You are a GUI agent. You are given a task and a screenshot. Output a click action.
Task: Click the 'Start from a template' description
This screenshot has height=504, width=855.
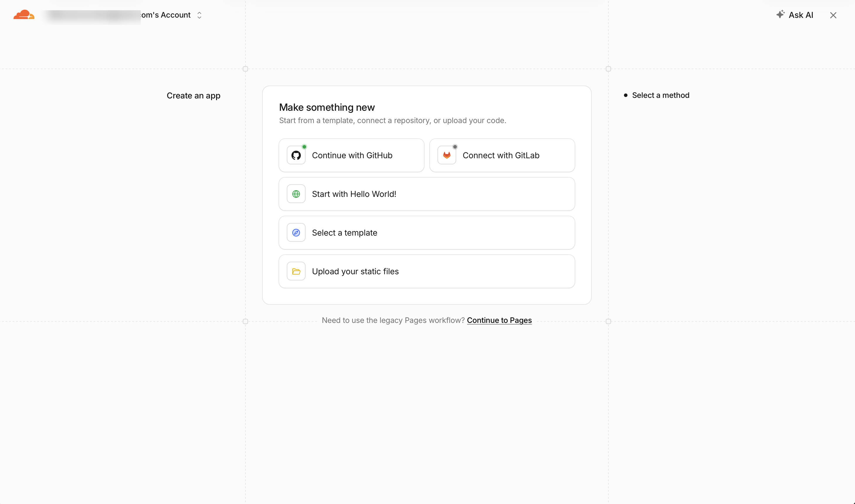pos(393,120)
